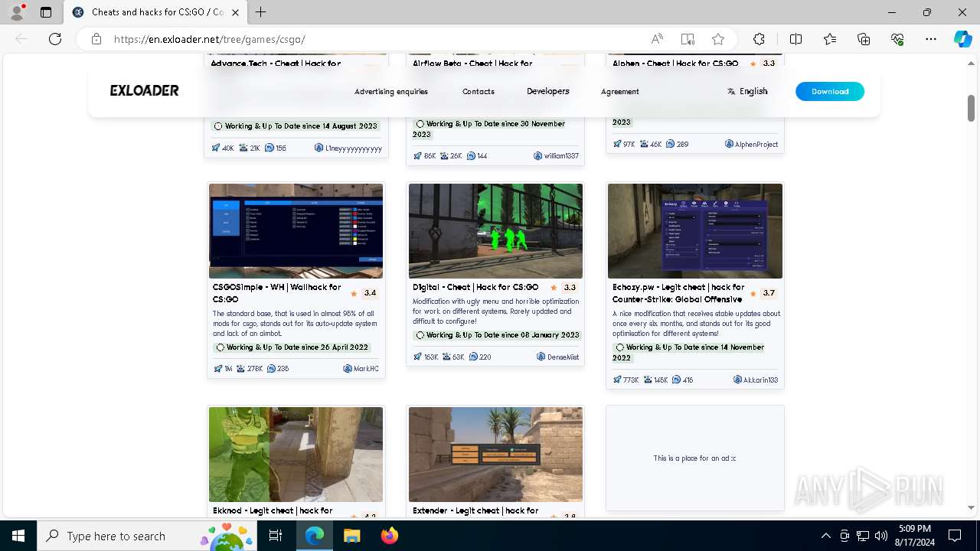Viewport: 980px width, 551px height.
Task: Click the taskbar clock showing 5:09 PM
Action: click(x=915, y=536)
